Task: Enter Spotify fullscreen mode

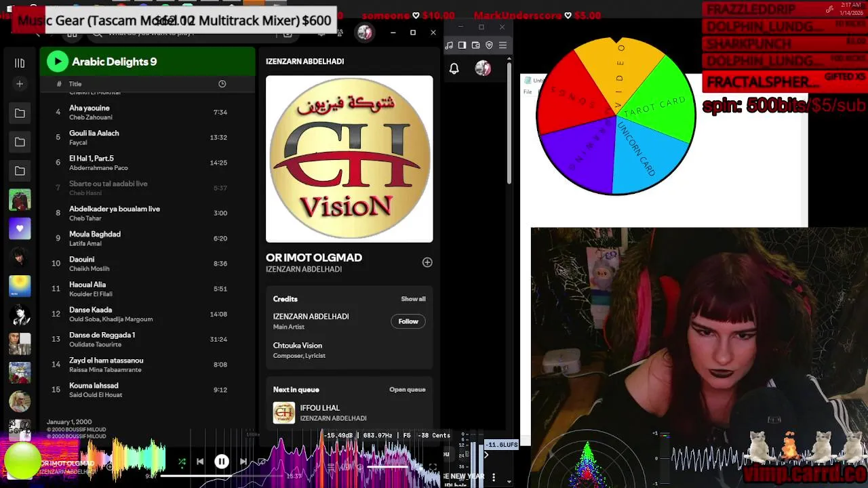Action: pyautogui.click(x=433, y=466)
